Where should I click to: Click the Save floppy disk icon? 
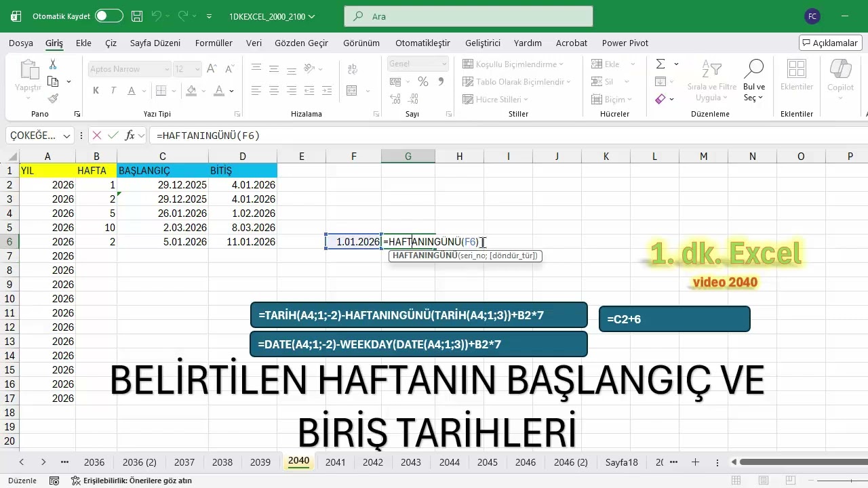(x=137, y=16)
